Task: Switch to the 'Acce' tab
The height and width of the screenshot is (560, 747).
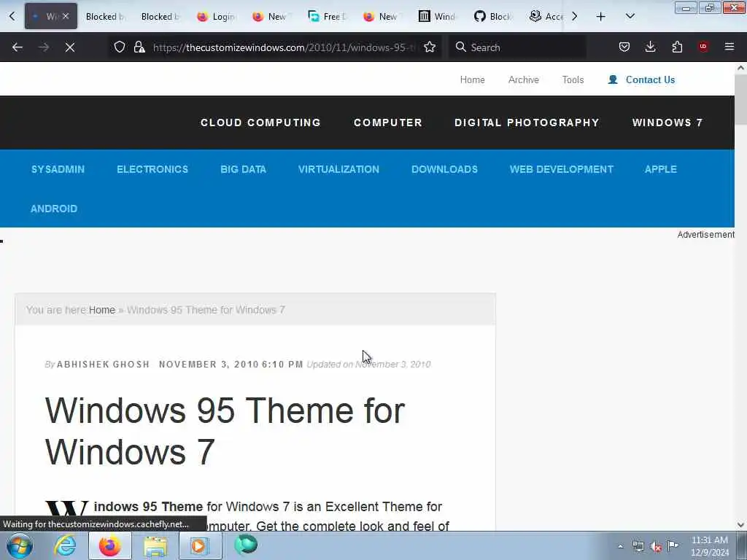Action: (x=547, y=17)
